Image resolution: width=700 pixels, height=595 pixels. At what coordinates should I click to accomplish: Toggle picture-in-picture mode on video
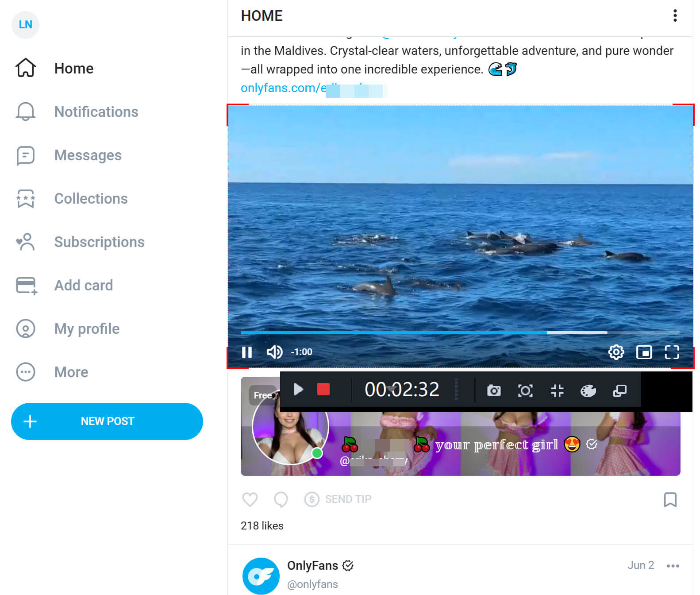point(644,352)
